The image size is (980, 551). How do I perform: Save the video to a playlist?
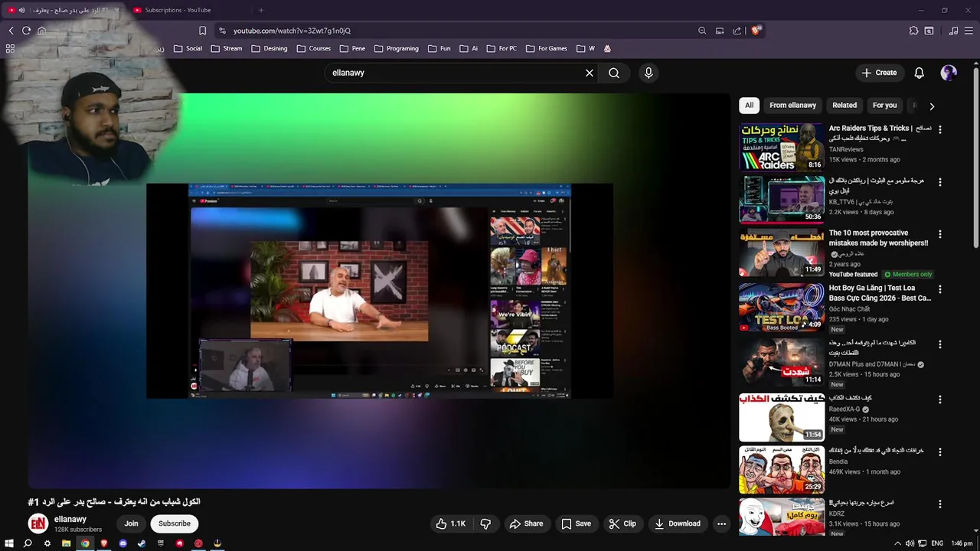coord(577,523)
